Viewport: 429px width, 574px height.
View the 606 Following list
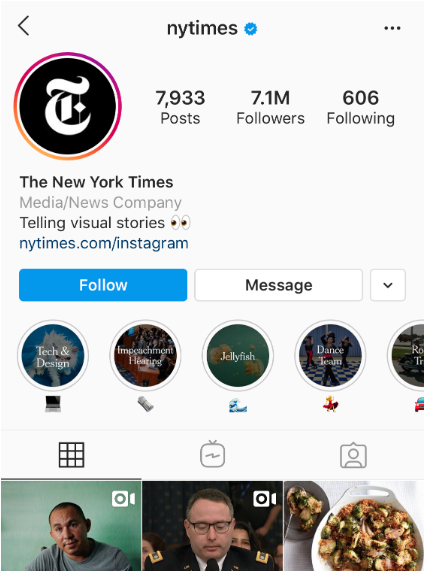(361, 108)
